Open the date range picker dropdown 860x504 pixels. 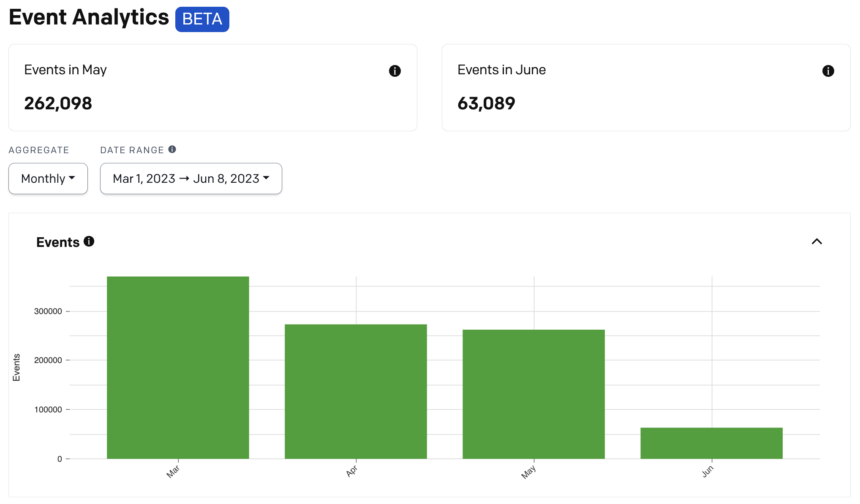191,179
